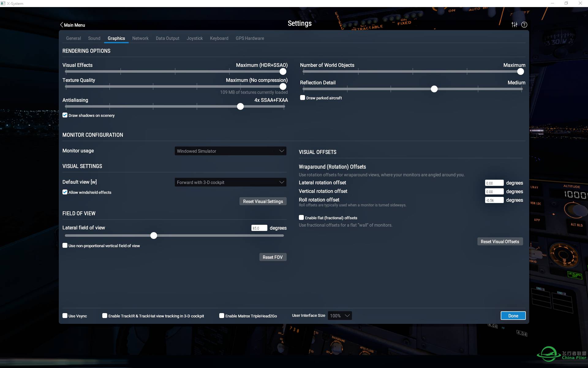Open the General settings tab
The width and height of the screenshot is (588, 368).
pyautogui.click(x=72, y=38)
